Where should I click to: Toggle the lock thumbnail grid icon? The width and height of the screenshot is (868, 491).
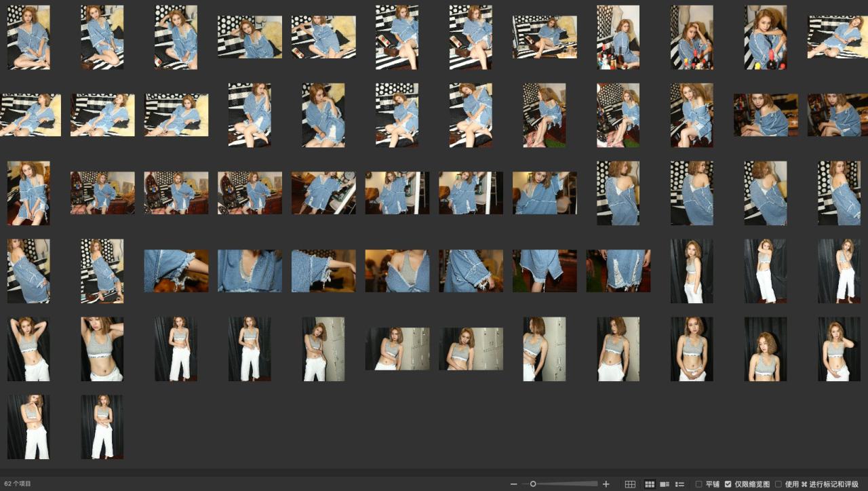pyautogui.click(x=630, y=484)
